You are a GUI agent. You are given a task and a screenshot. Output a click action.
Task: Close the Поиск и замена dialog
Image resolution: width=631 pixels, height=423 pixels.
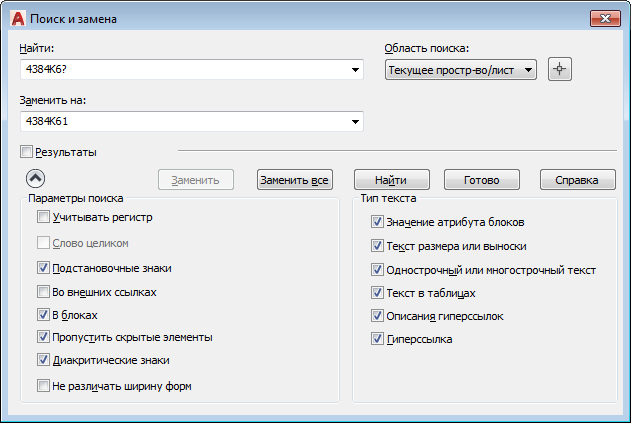[604, 19]
